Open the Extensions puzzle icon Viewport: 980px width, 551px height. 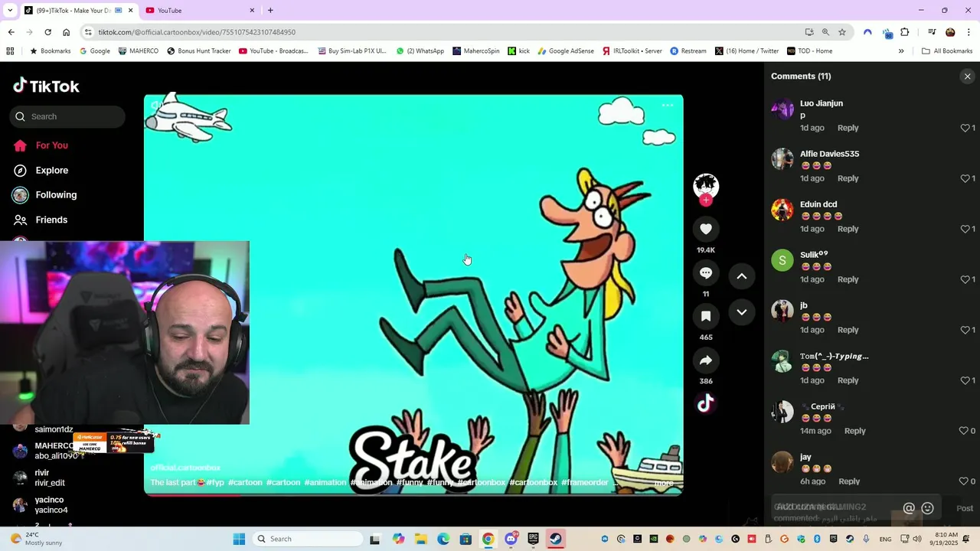point(905,32)
